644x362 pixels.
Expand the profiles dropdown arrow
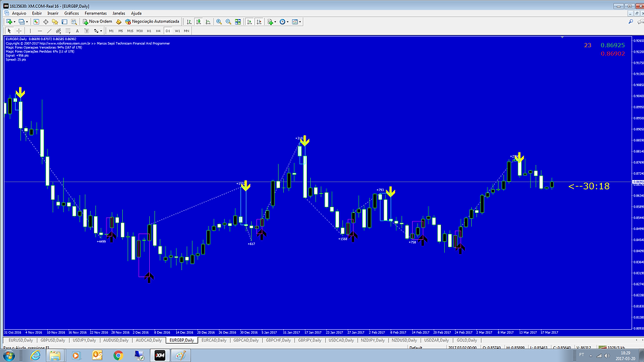(27, 22)
